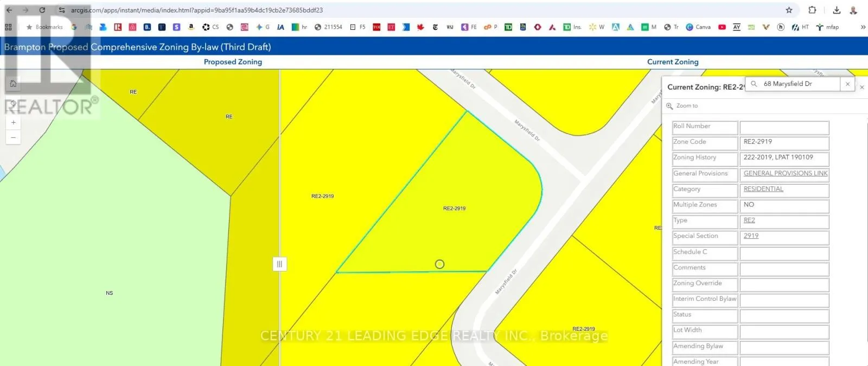
Task: Click the map Home (default view) button
Action: click(x=13, y=84)
